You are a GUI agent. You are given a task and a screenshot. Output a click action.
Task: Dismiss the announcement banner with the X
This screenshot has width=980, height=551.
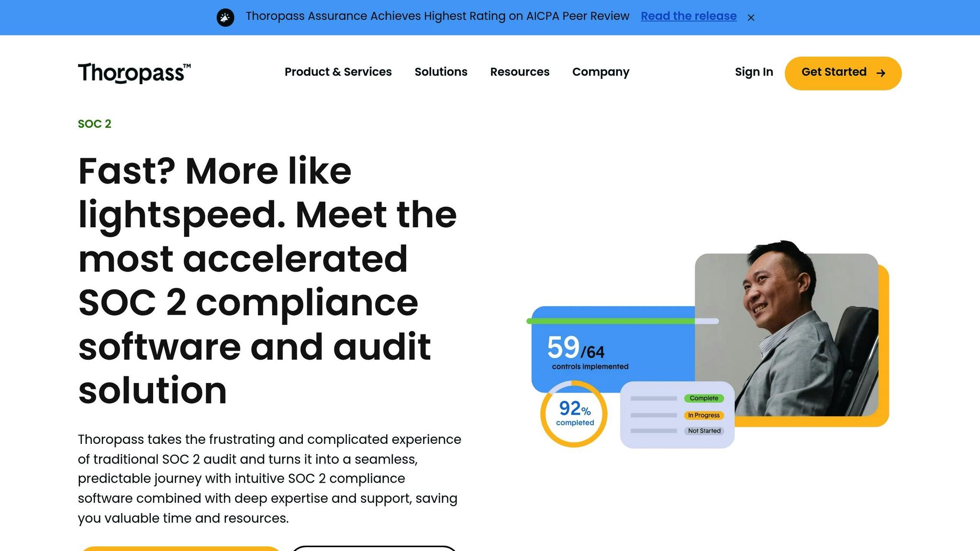751,18
